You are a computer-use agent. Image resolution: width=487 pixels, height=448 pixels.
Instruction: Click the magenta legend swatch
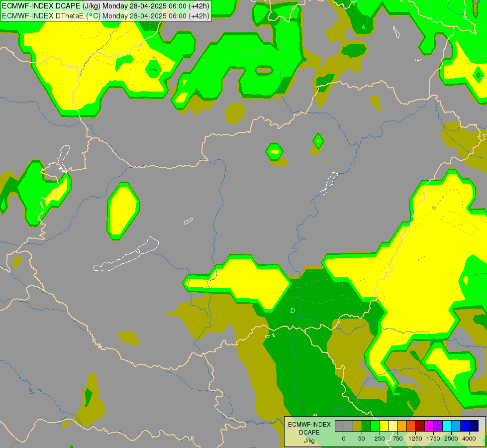pyautogui.click(x=429, y=426)
